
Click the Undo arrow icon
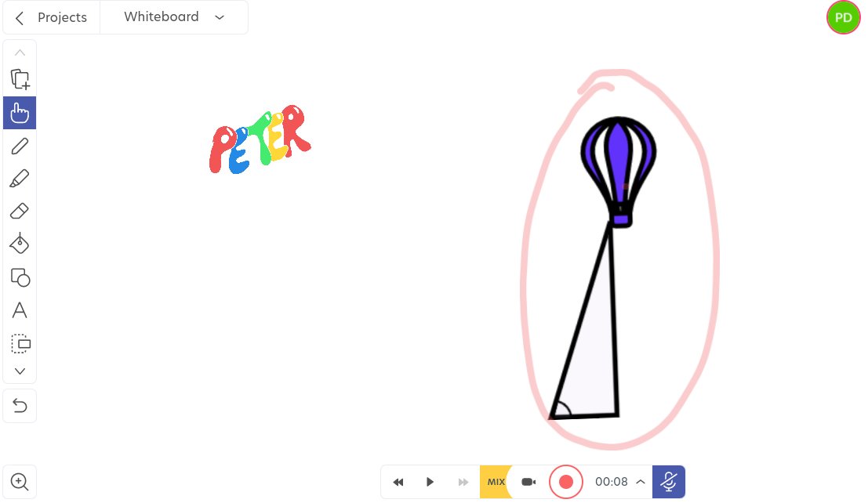point(20,405)
